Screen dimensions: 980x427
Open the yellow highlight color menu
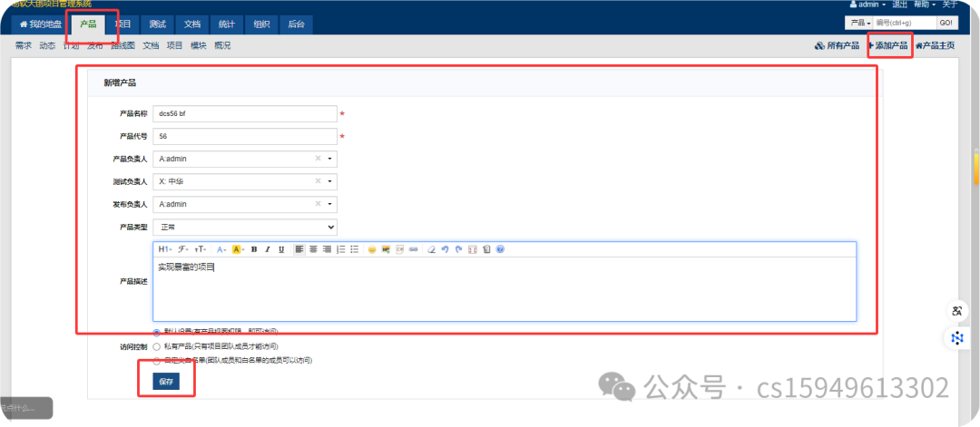238,249
